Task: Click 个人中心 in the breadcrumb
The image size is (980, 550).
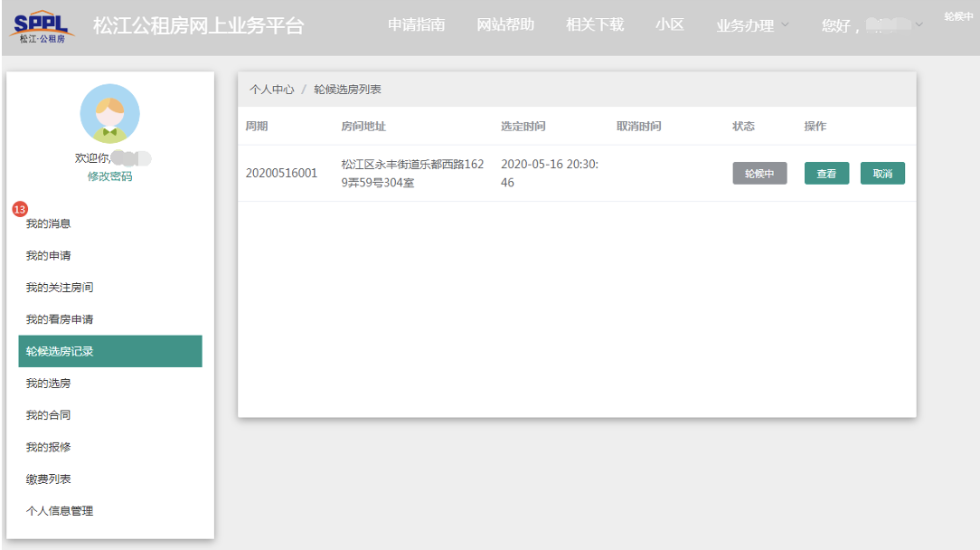Action: point(271,90)
